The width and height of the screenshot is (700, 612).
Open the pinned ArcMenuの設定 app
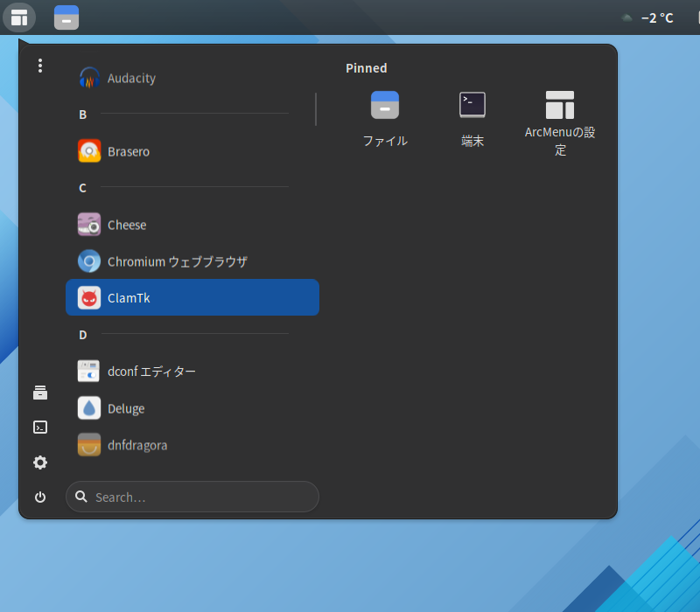[x=560, y=123]
